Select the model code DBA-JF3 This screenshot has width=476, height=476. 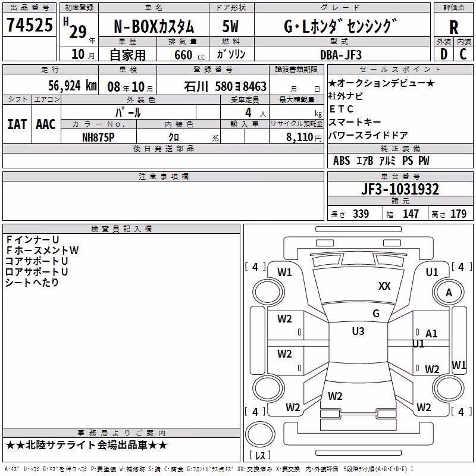pos(341,55)
